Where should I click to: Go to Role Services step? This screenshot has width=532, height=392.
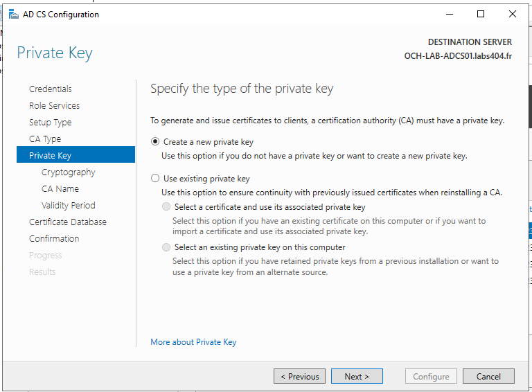point(54,105)
